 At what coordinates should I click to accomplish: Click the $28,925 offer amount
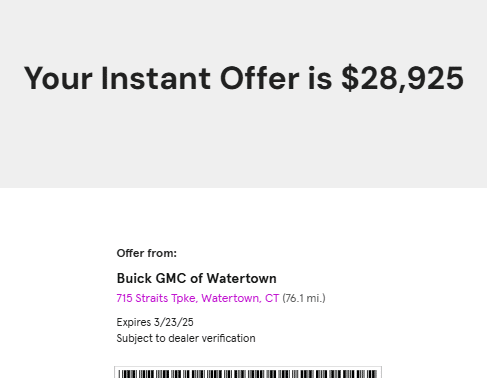click(x=403, y=79)
